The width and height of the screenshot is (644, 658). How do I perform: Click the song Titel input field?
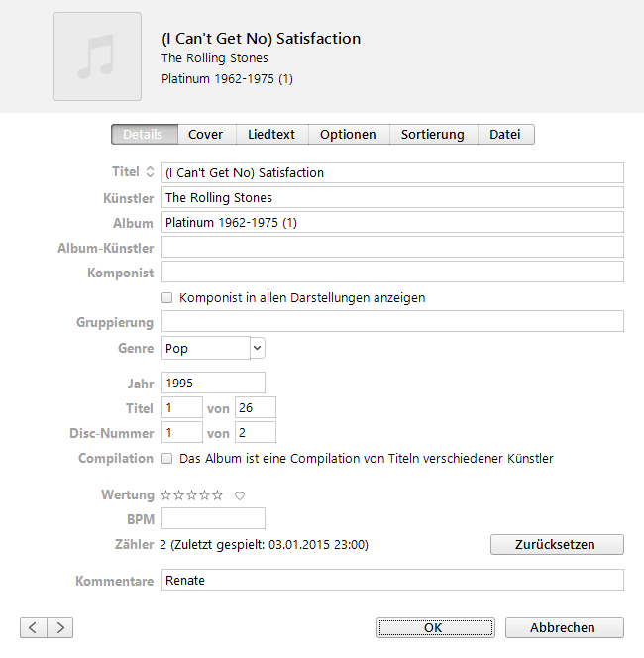(x=392, y=172)
